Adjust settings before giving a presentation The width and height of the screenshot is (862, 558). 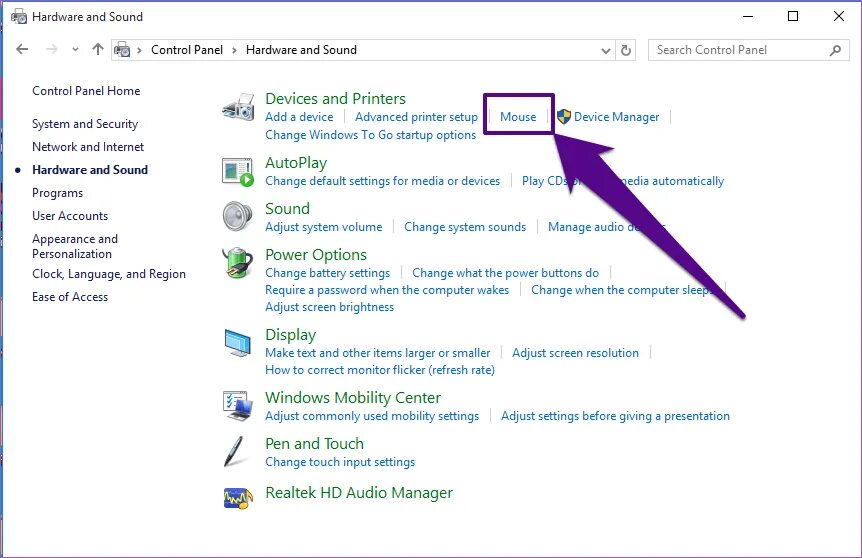[615, 416]
